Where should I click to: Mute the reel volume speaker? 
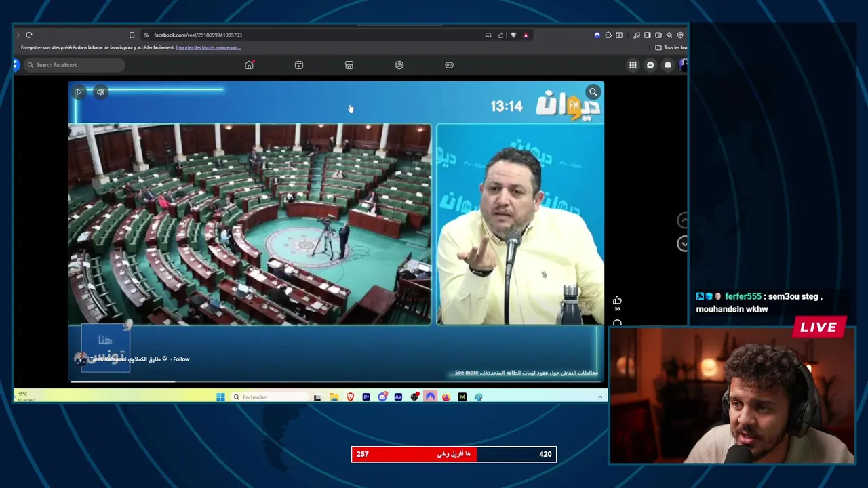tap(100, 92)
